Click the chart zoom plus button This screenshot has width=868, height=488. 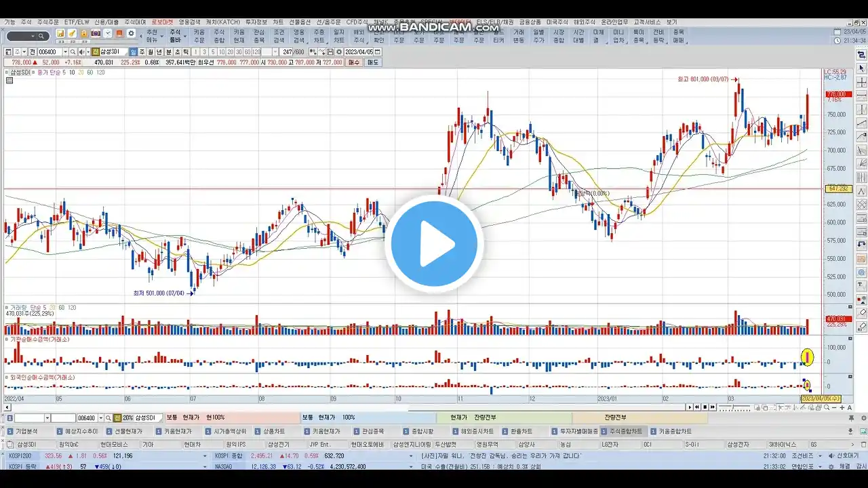(x=842, y=407)
